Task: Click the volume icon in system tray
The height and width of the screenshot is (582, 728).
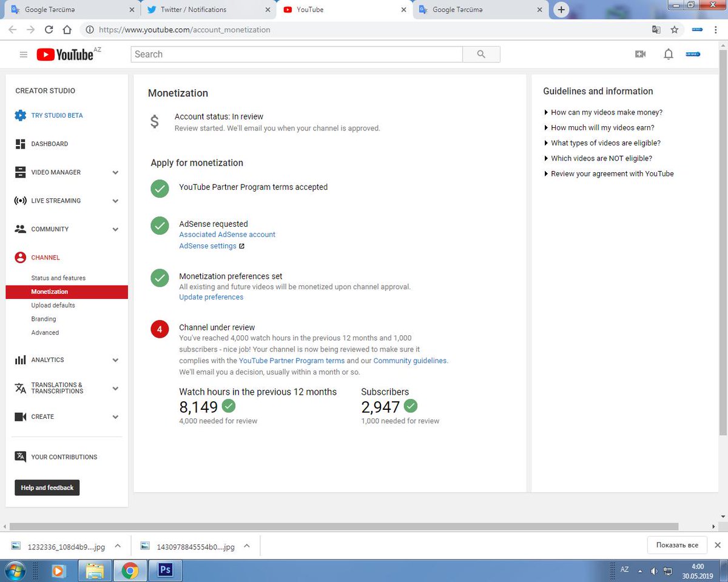Action: (654, 571)
